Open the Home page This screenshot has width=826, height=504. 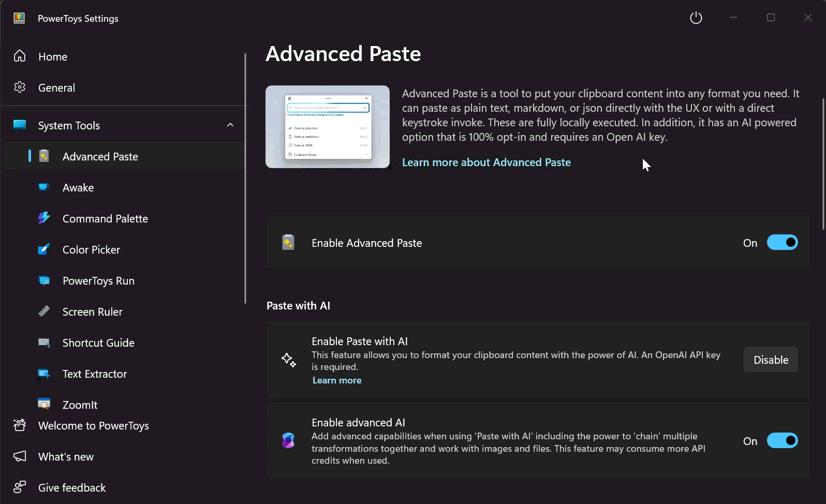[x=123, y=56]
